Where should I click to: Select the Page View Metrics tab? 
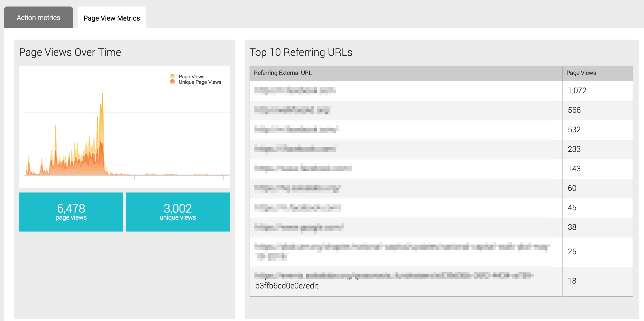point(111,18)
